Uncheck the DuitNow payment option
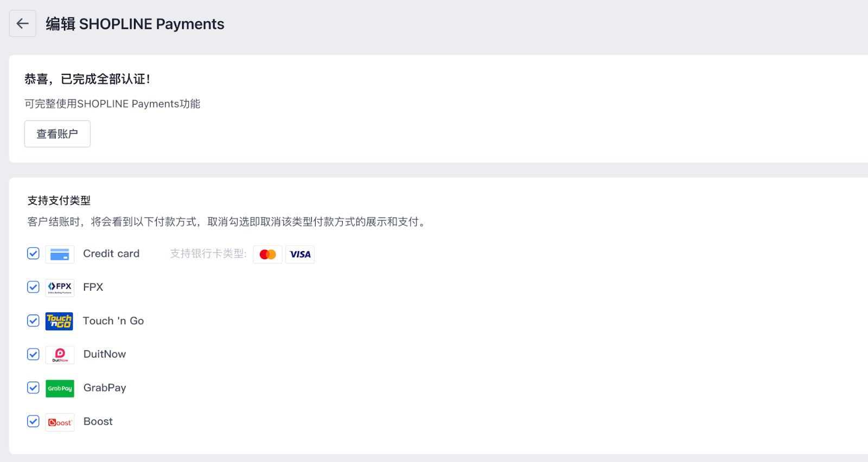868x462 pixels. pyautogui.click(x=33, y=355)
